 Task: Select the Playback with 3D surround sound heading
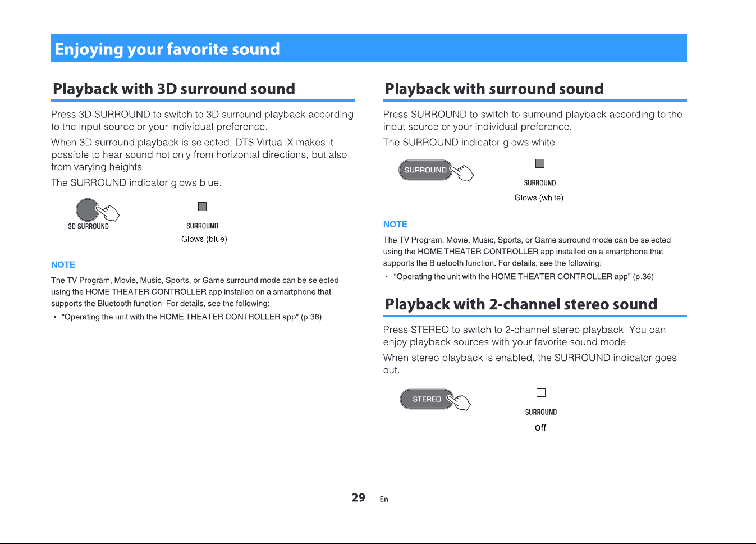174,89
